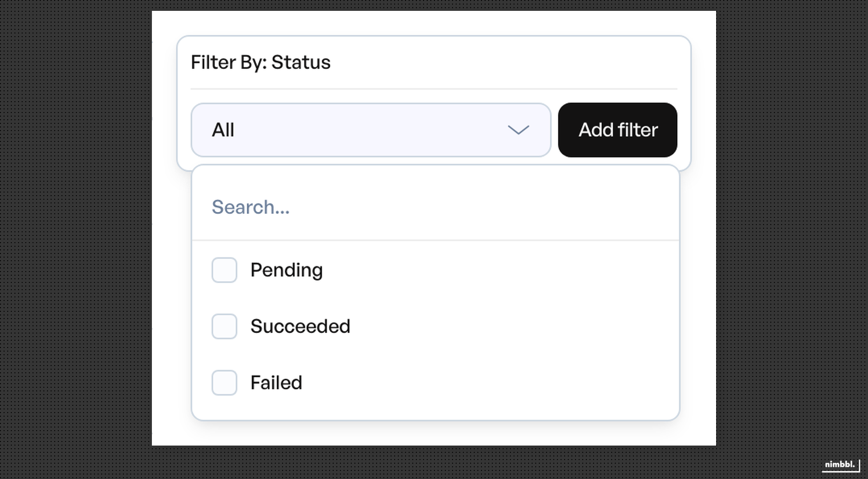Expand the All status dropdown

pyautogui.click(x=371, y=130)
